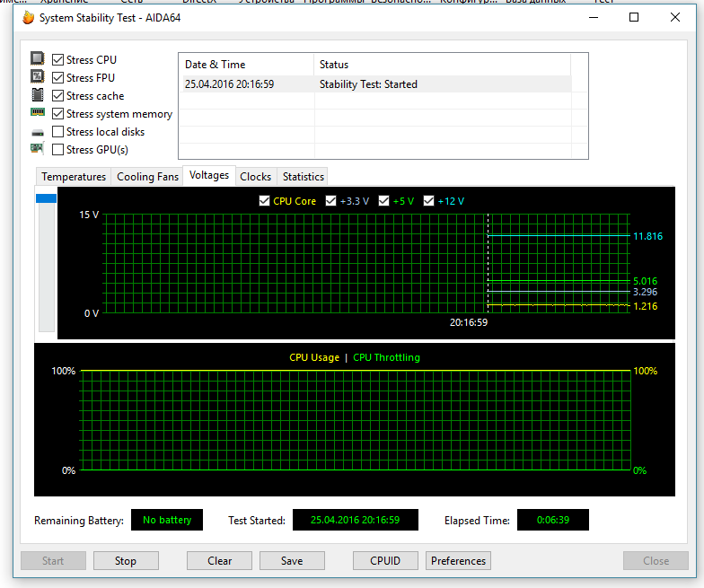Click the blue graph scale slider thumb

click(x=47, y=198)
